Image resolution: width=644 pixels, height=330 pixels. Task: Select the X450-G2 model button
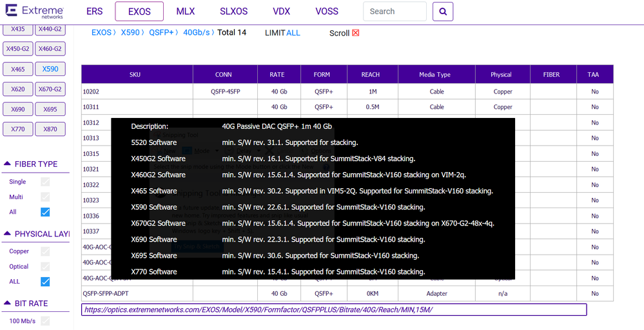[x=17, y=49]
